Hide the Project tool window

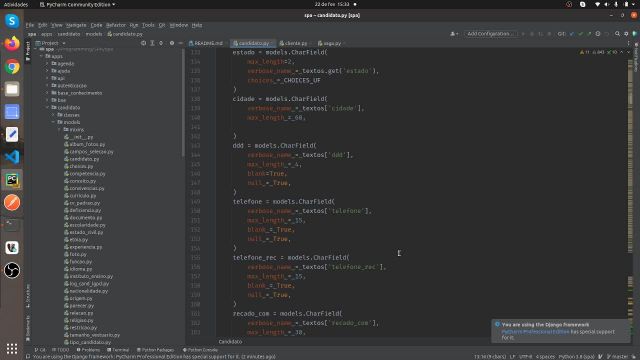pyautogui.click(x=180, y=43)
